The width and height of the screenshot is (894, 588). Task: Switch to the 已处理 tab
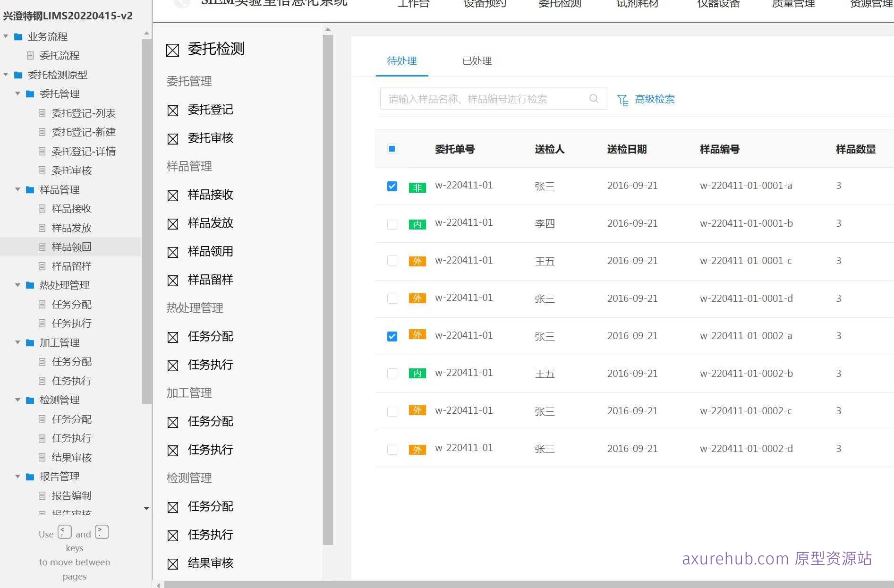tap(477, 61)
